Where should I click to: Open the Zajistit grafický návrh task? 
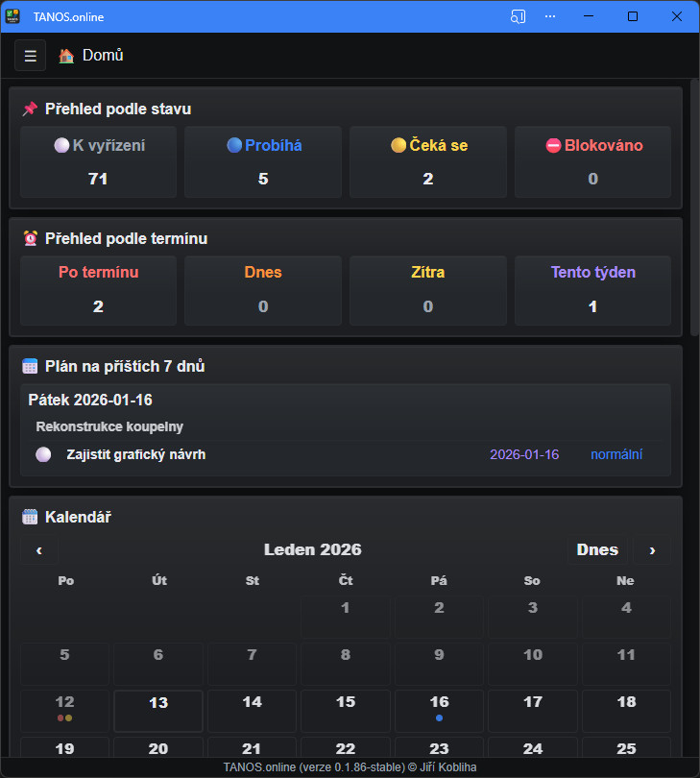pos(136,455)
